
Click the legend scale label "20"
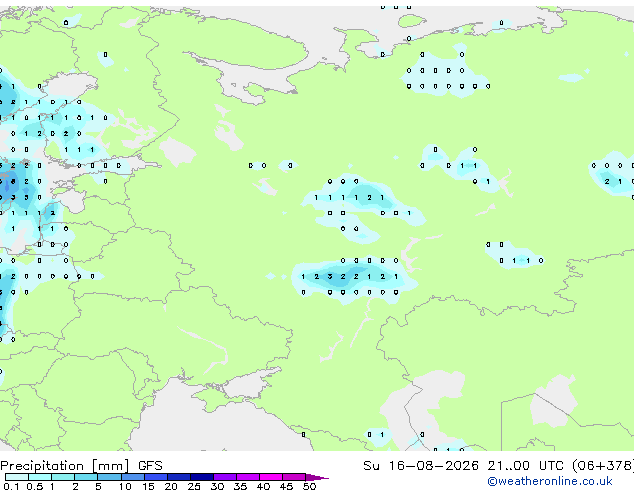pyautogui.click(x=171, y=486)
